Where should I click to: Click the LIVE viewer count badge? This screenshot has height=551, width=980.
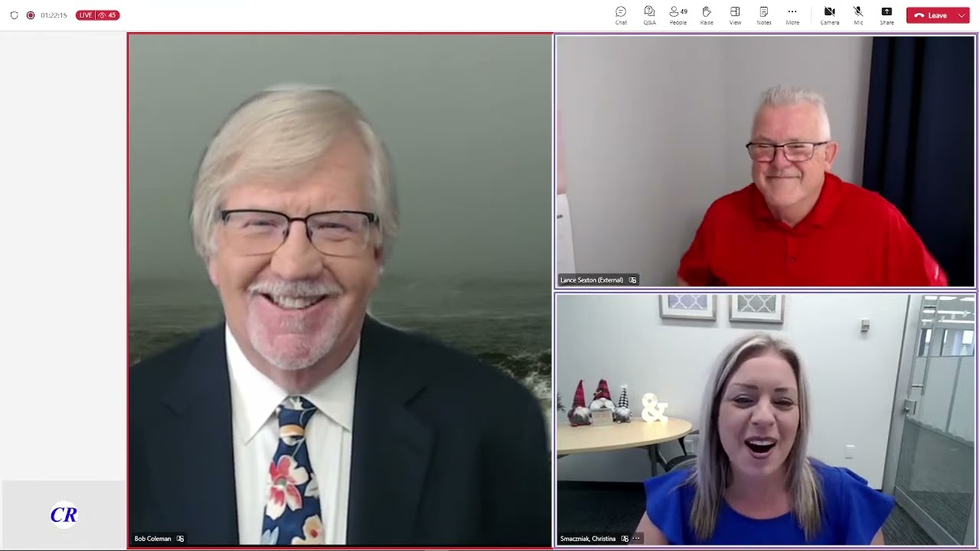97,15
